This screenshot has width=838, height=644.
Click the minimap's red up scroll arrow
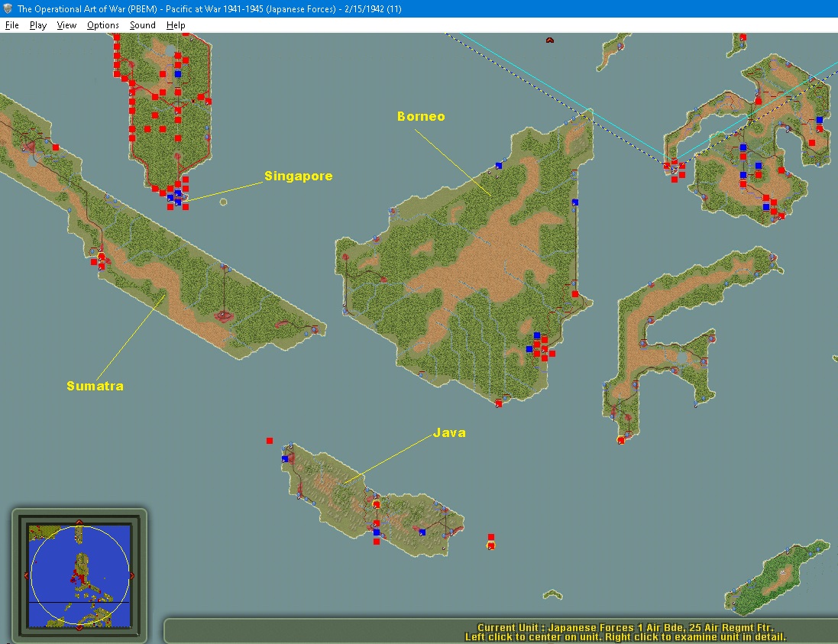point(79,522)
